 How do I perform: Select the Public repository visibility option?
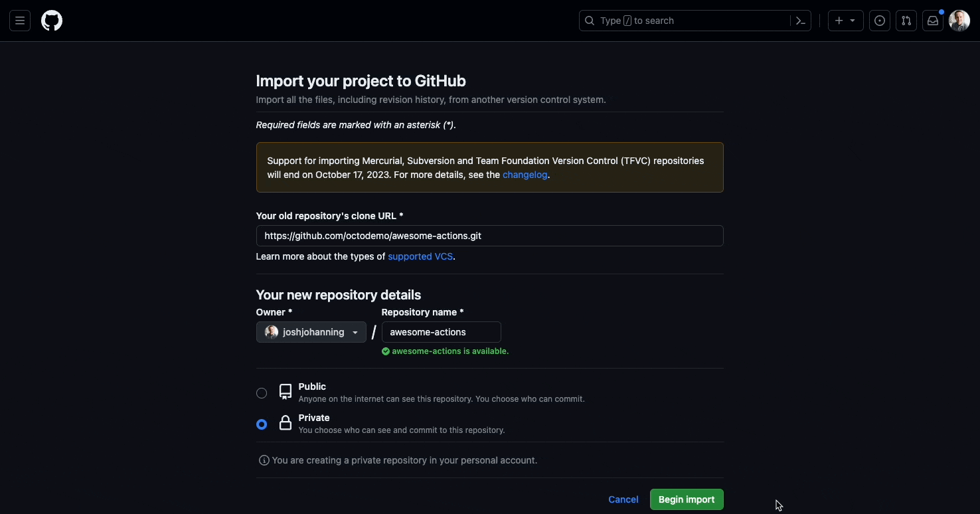click(x=261, y=393)
